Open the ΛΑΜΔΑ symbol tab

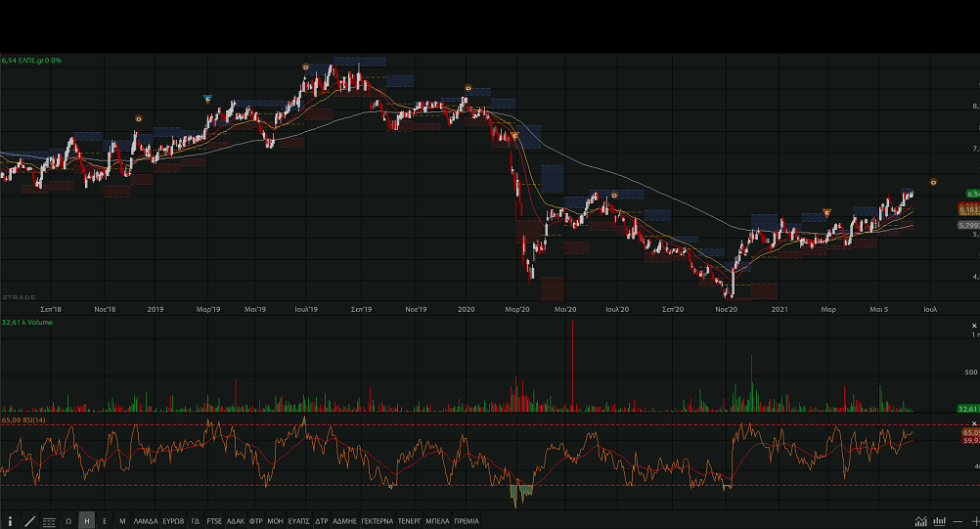(145, 521)
